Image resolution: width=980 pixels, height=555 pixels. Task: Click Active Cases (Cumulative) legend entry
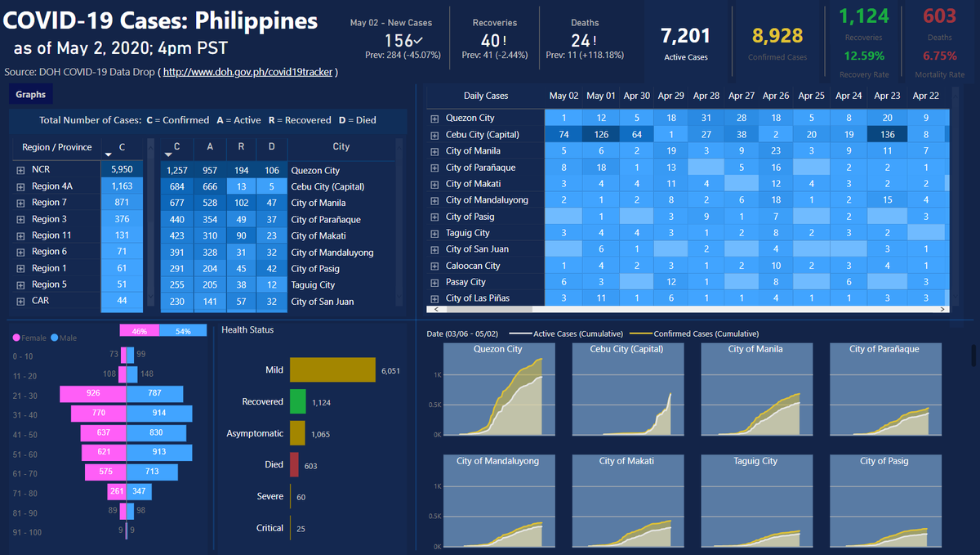pyautogui.click(x=568, y=333)
